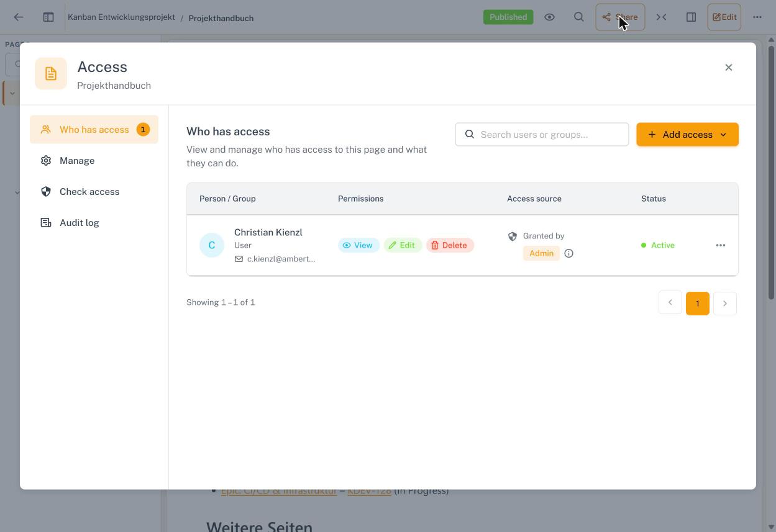Toggle the right side panel icon
This screenshot has height=532, width=776.
(691, 17)
